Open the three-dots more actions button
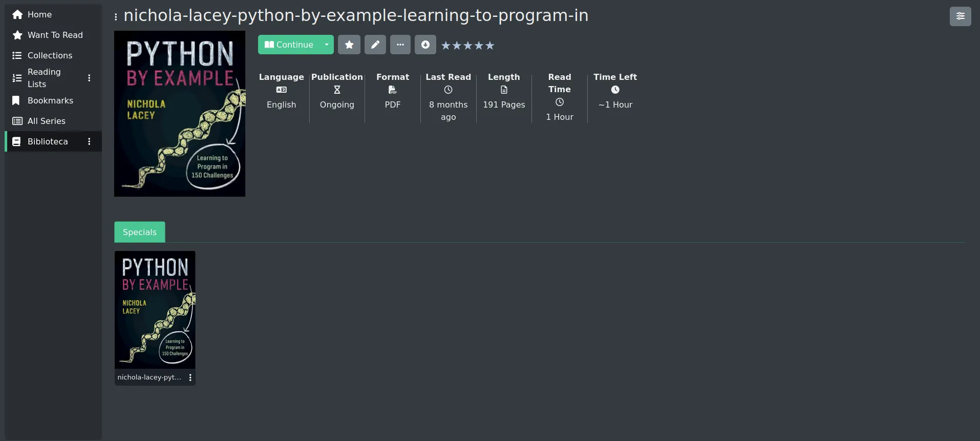 [x=400, y=45]
